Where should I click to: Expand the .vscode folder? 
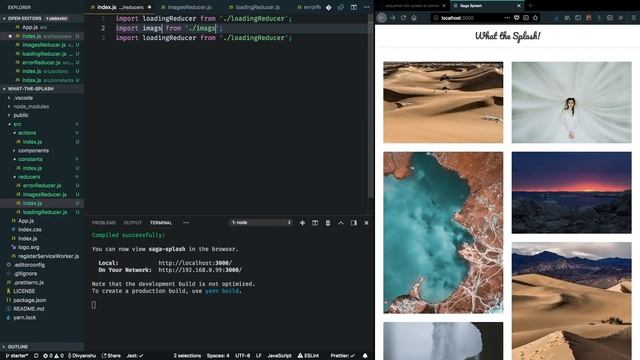pos(23,98)
